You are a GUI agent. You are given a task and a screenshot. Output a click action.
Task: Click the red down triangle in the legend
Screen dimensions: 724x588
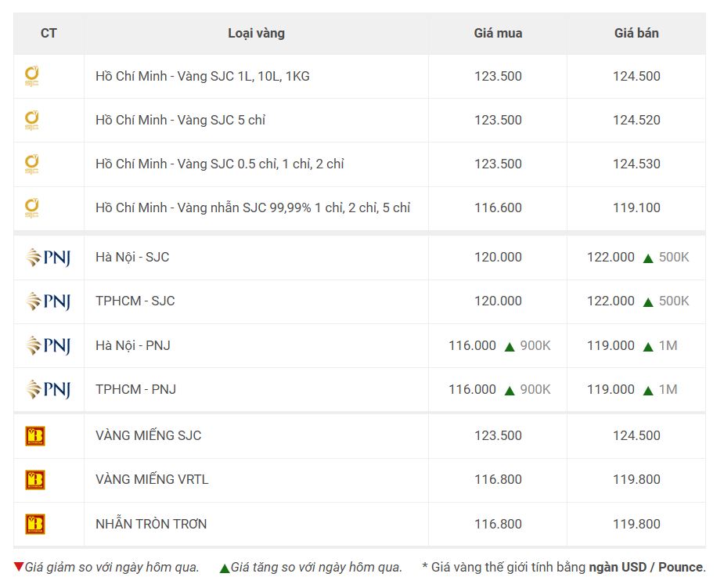point(19,567)
